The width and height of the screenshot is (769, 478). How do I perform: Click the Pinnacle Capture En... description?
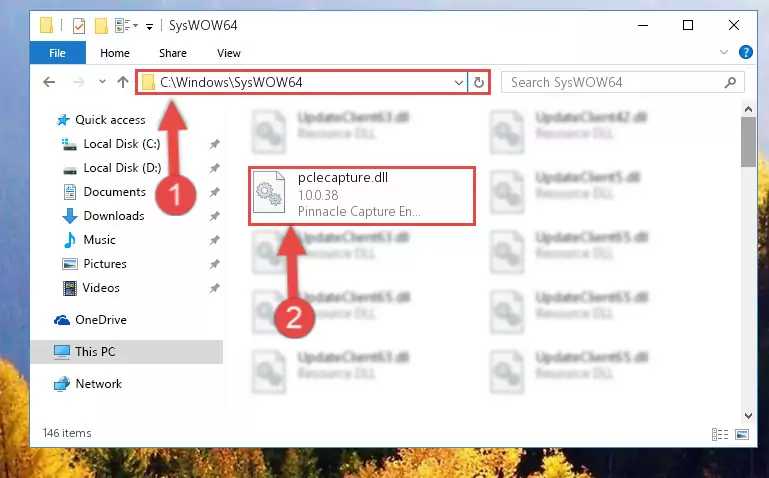click(x=359, y=211)
